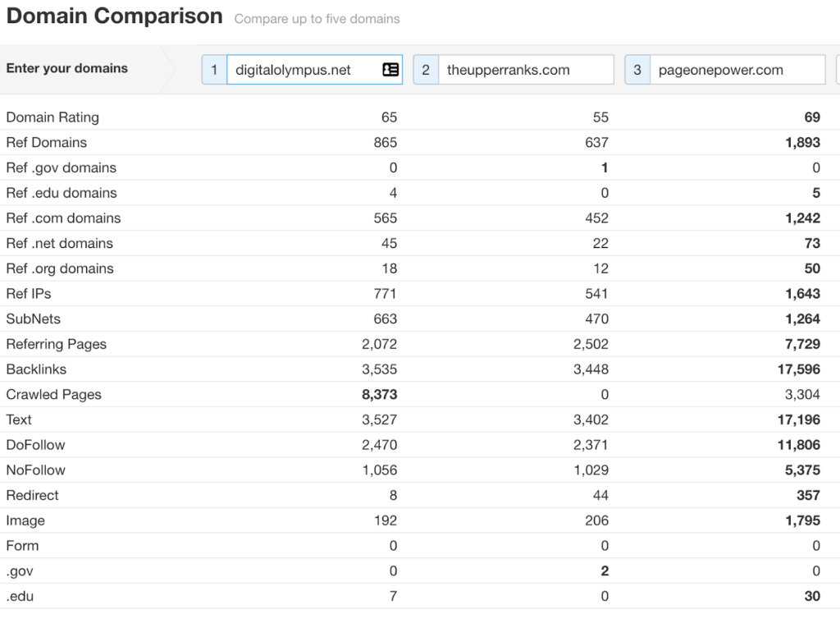Focus the theupperranks.com domain input
The image size is (840, 619).
click(526, 70)
